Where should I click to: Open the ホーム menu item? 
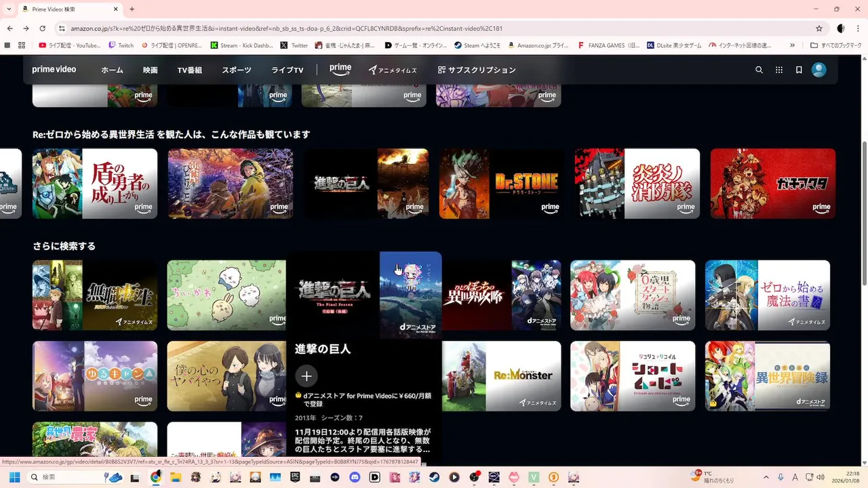(112, 70)
